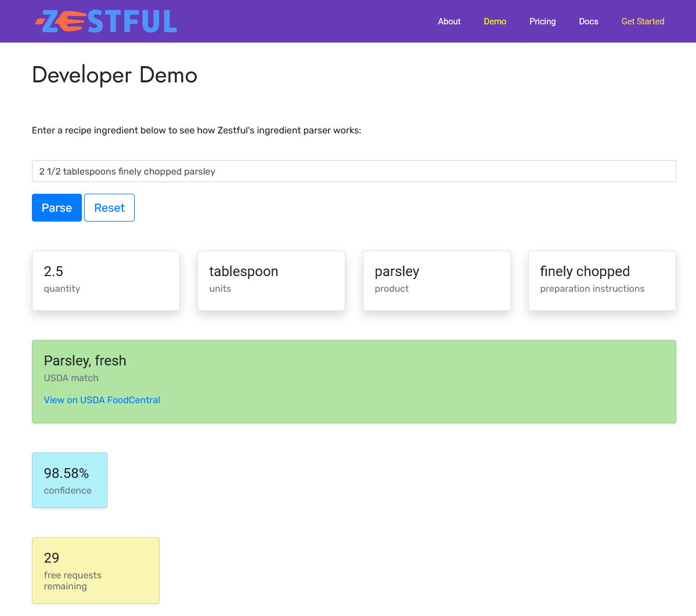Go to the Demo nav item
The height and width of the screenshot is (616, 696).
[x=495, y=21]
